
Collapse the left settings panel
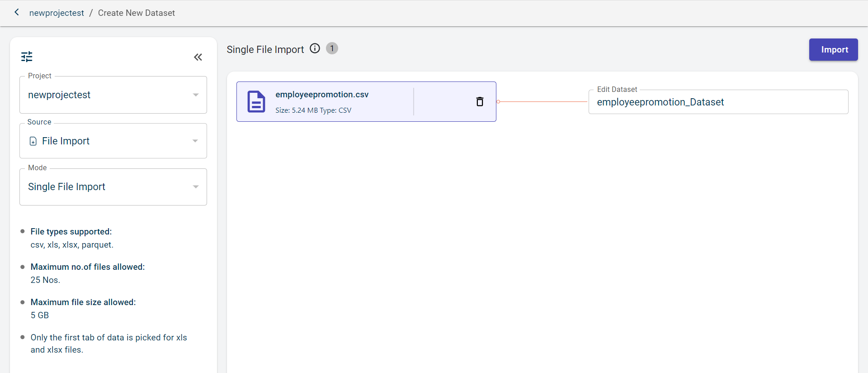pos(198,57)
